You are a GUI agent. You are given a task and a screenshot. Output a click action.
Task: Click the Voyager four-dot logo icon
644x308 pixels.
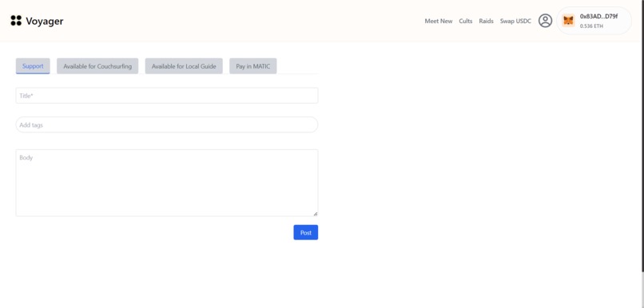[16, 21]
